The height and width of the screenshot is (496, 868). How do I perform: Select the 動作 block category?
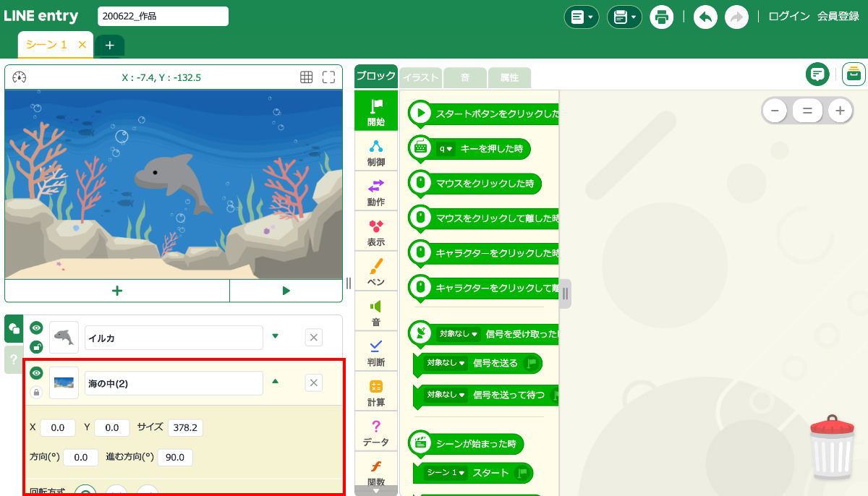(376, 191)
